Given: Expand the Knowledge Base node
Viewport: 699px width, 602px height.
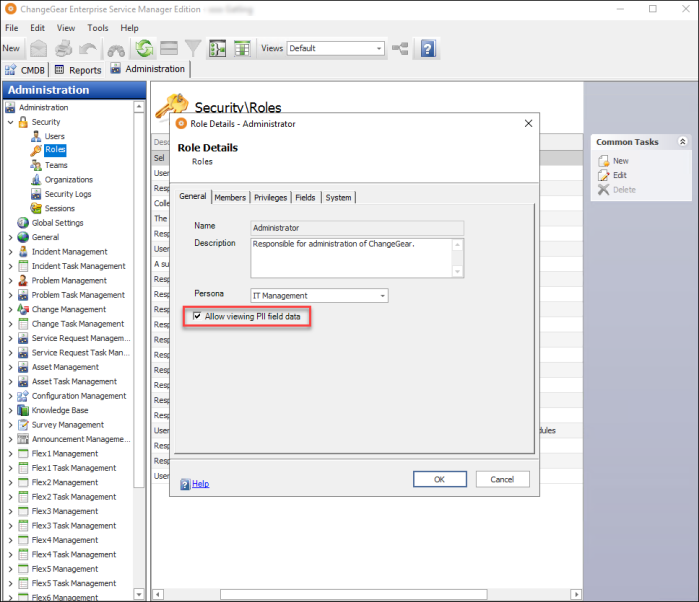Looking at the screenshot, I should click(11, 411).
